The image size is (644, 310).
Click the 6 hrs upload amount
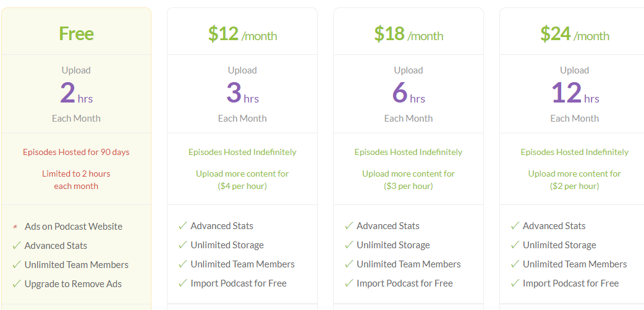409,94
